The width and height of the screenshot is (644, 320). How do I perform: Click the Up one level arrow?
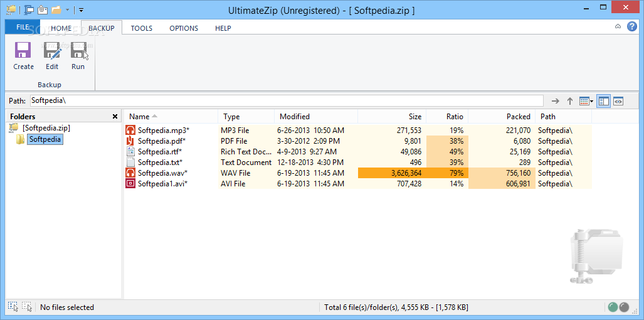pyautogui.click(x=570, y=101)
